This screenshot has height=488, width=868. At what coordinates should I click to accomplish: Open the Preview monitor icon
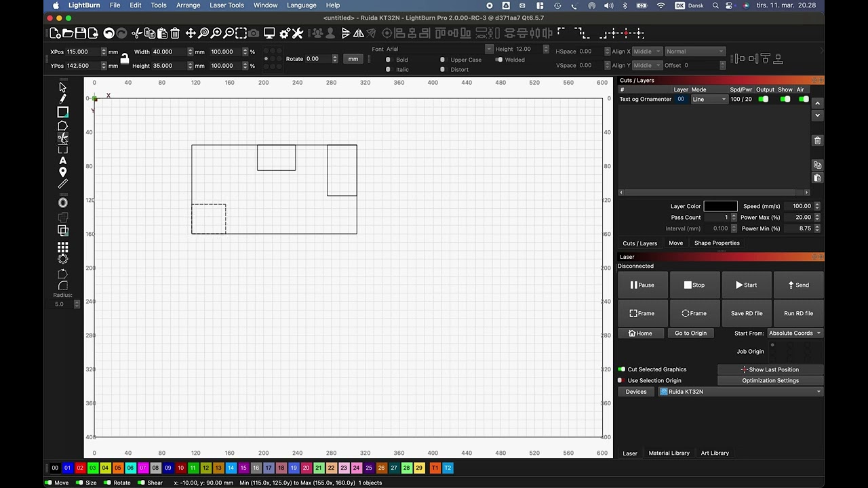click(x=269, y=33)
